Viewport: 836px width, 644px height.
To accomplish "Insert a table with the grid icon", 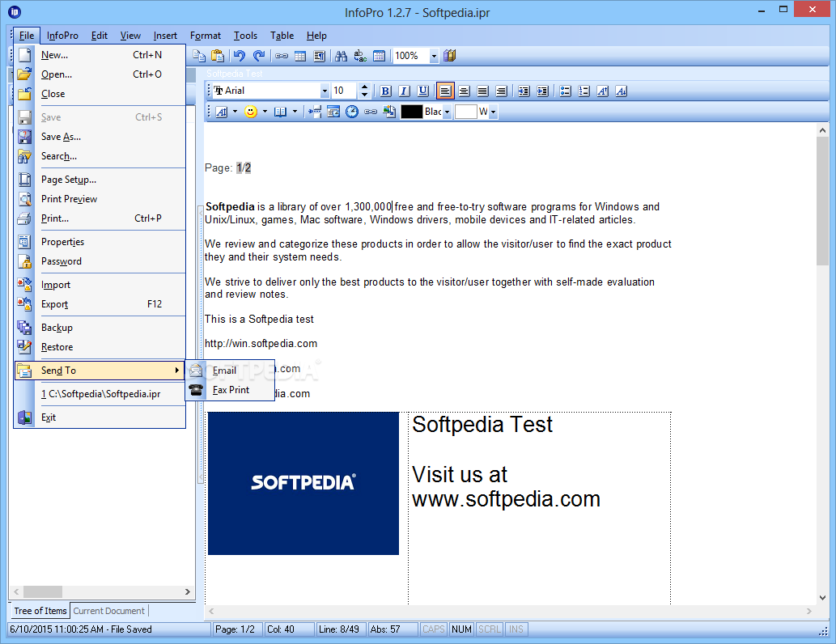I will [300, 56].
